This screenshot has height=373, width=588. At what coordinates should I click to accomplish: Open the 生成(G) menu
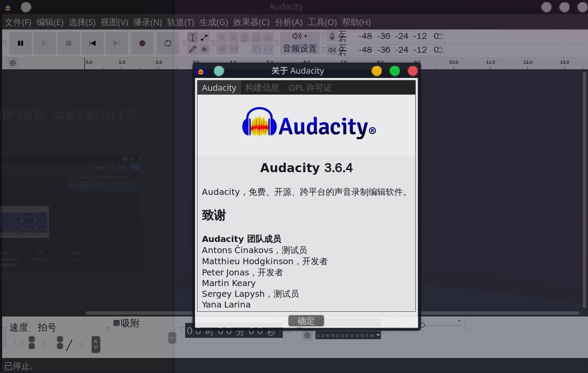[213, 22]
